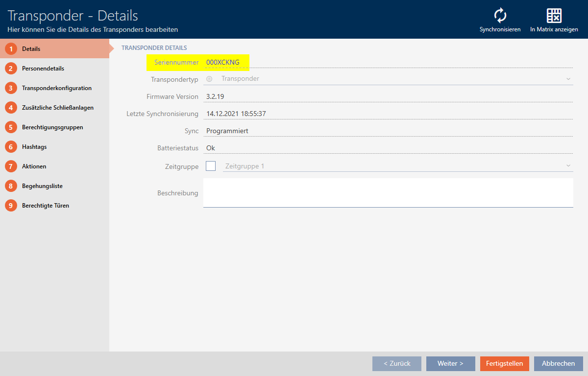
Task: Go to Berechtigte Türen tab
Action: (x=45, y=206)
